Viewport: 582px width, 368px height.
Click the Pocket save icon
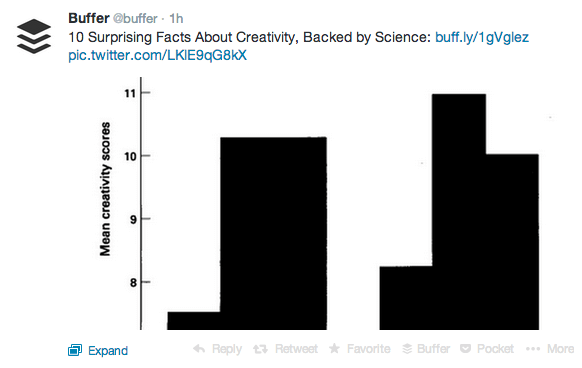[465, 349]
